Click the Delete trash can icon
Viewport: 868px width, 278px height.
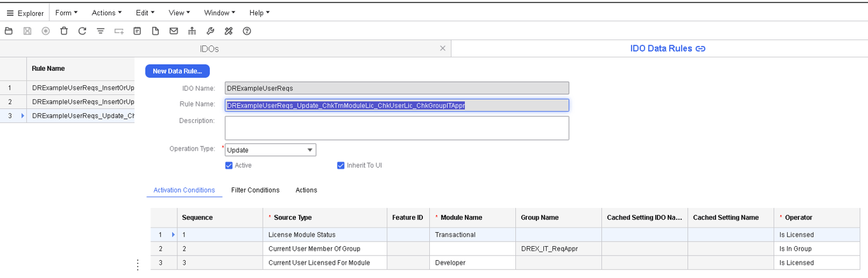tap(64, 31)
